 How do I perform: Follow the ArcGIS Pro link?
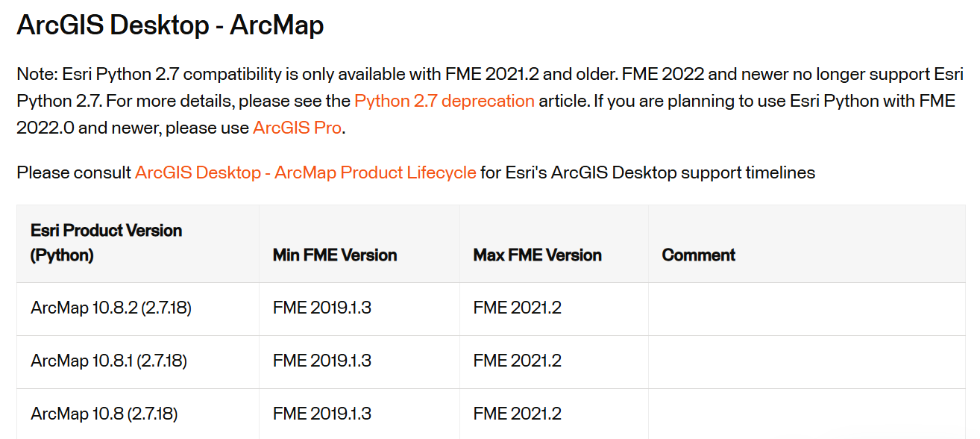[x=297, y=128]
